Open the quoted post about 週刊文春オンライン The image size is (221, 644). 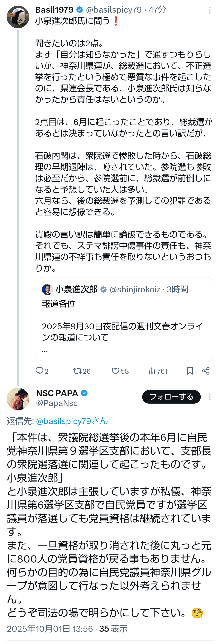[x=124, y=326]
